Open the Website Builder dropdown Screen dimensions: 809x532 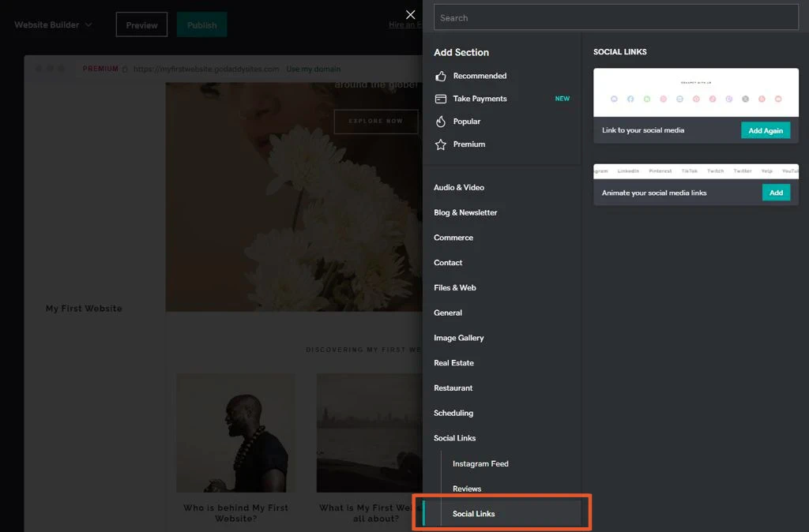pos(53,24)
